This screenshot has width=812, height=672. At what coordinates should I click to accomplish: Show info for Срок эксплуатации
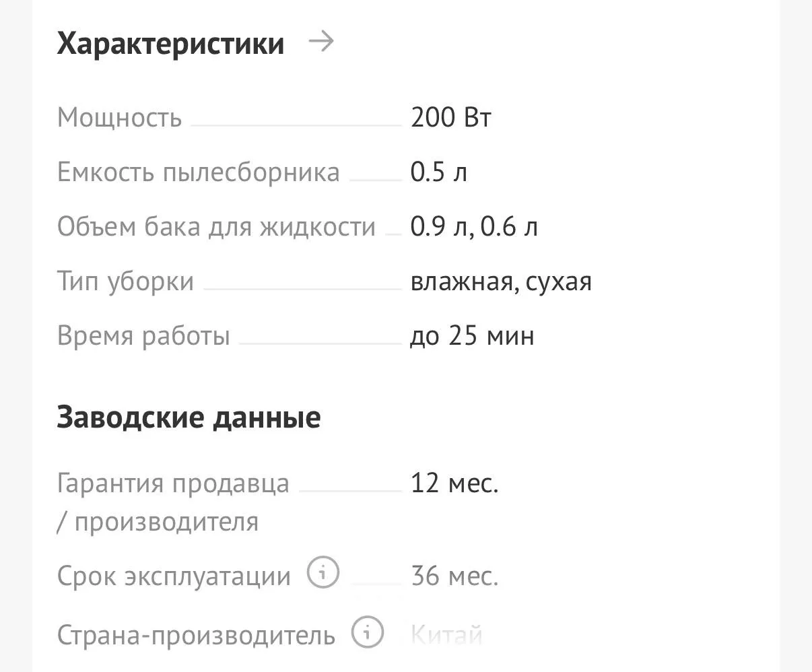pos(323,573)
